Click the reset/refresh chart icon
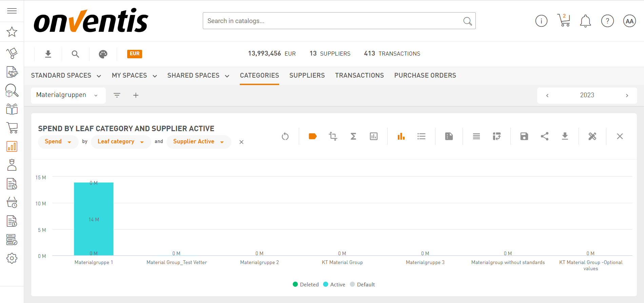644x303 pixels. [x=285, y=136]
